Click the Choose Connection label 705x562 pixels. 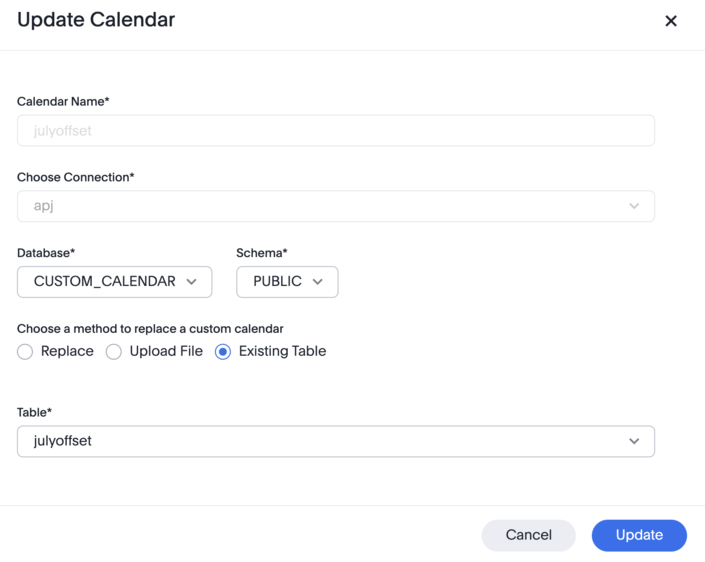[75, 177]
